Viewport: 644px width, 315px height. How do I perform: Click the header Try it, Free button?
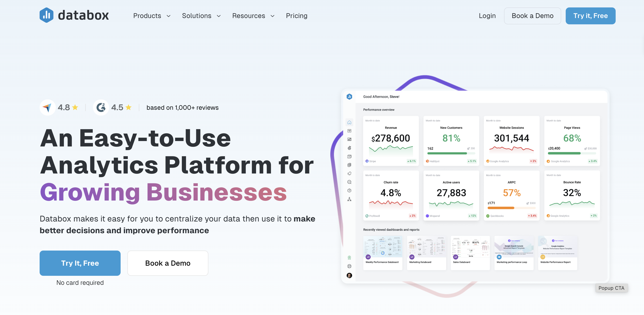click(590, 16)
